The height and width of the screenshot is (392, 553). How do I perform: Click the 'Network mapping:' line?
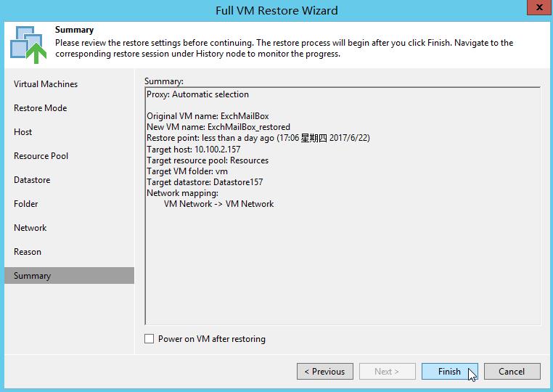coord(182,193)
